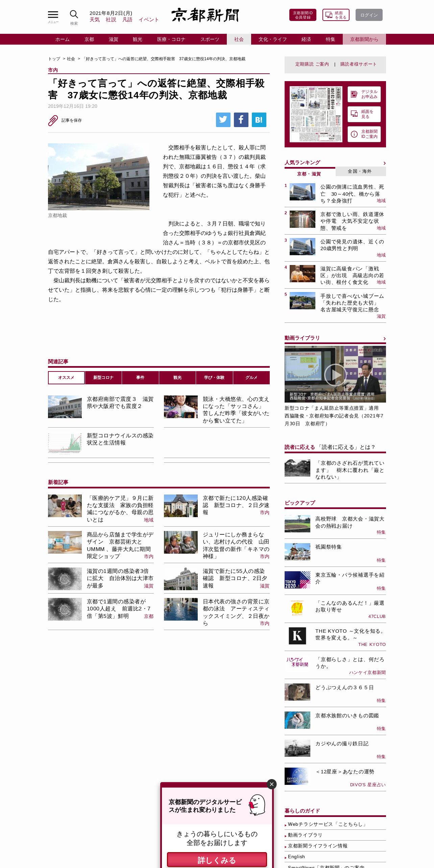Select the 観光 related-articles tab

177,378
